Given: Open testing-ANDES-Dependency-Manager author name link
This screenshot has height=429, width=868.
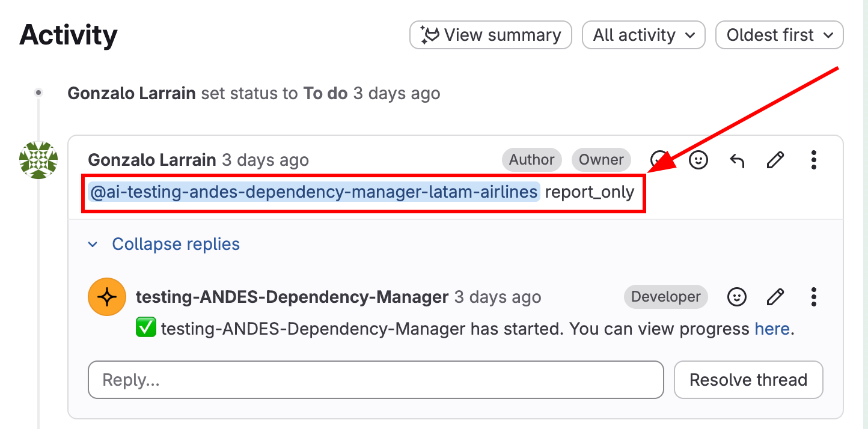Looking at the screenshot, I should 292,297.
